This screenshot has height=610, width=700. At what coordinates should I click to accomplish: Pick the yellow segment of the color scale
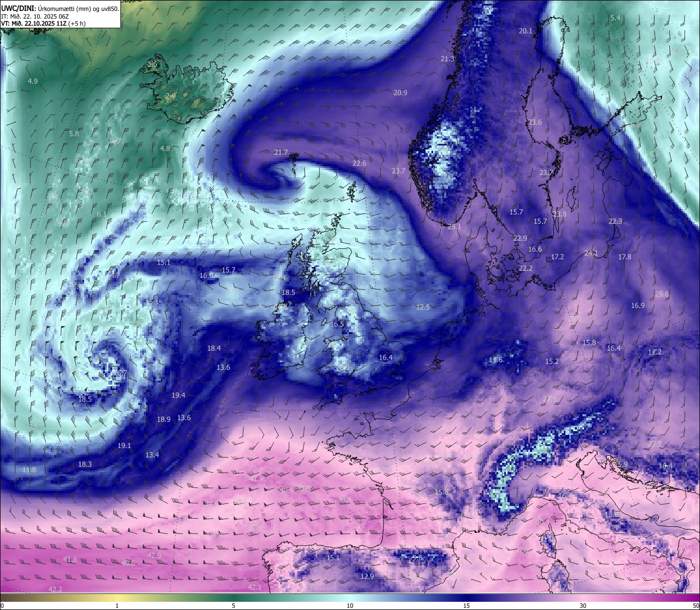coord(117,597)
